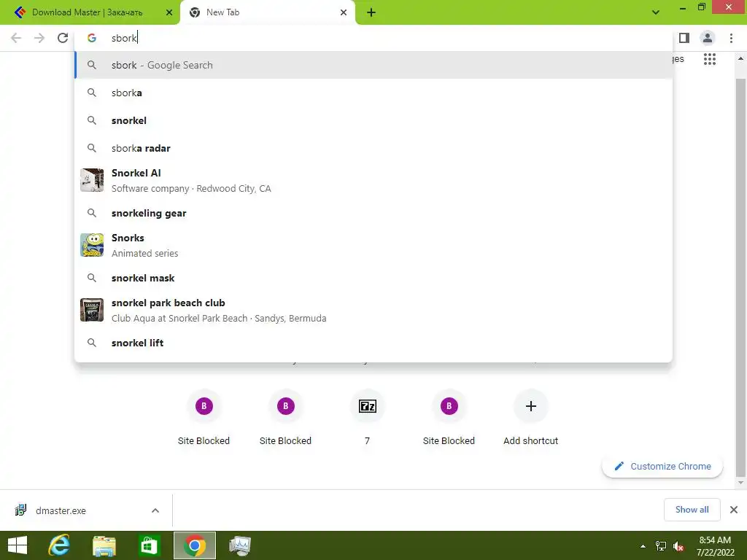Launch Internet Explorer from taskbar
Image resolution: width=747 pixels, height=560 pixels.
pos(60,545)
